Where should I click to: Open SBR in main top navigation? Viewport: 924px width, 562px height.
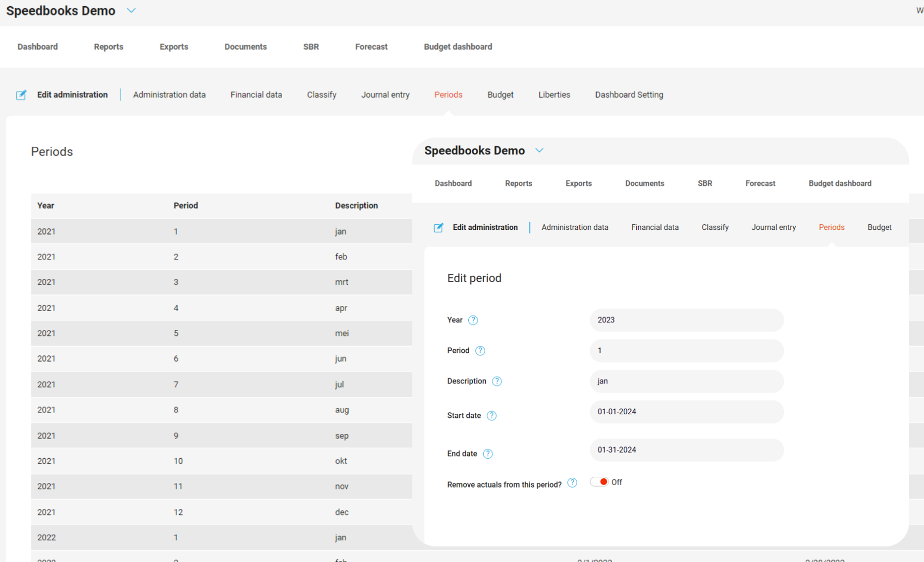pyautogui.click(x=311, y=46)
